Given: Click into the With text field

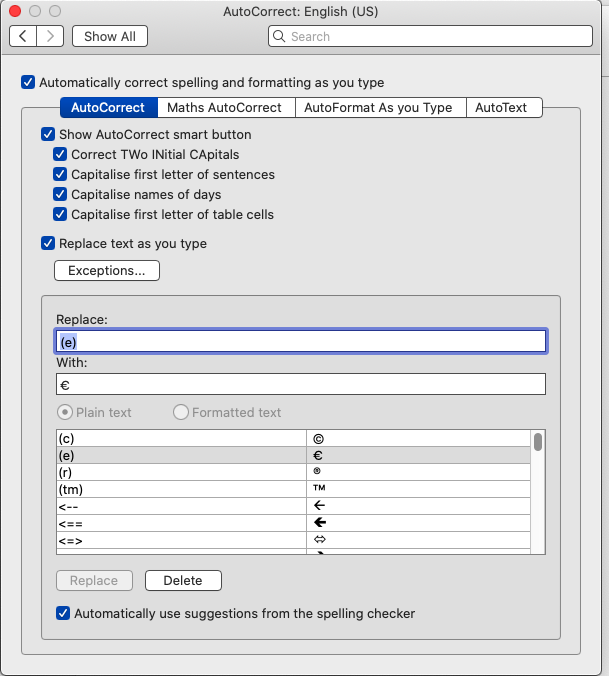Looking at the screenshot, I should 301,384.
